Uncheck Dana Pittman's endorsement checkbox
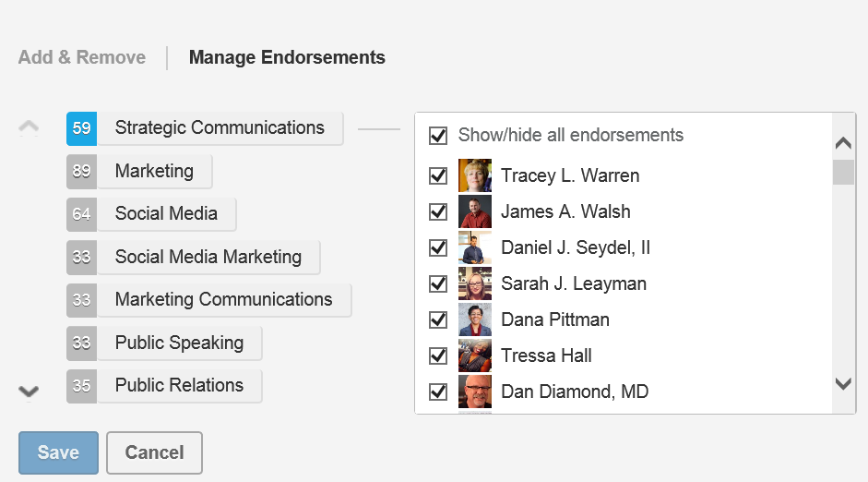The width and height of the screenshot is (868, 482). point(438,319)
